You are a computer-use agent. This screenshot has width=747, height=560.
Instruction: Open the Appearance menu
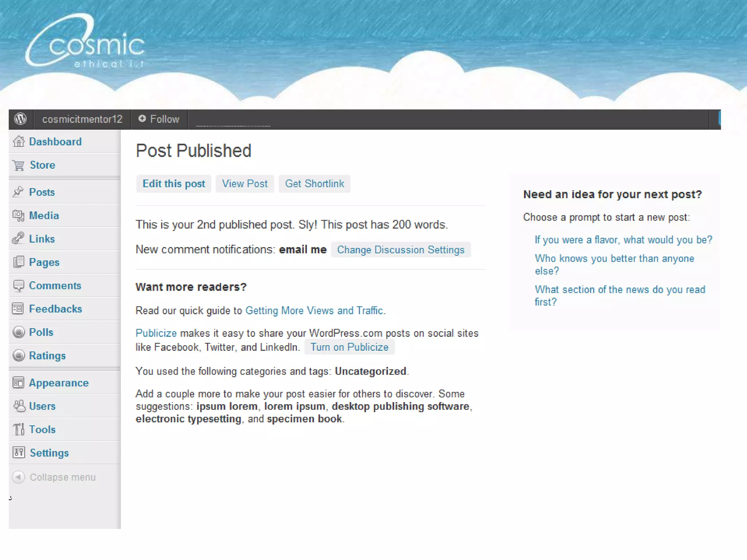59,382
